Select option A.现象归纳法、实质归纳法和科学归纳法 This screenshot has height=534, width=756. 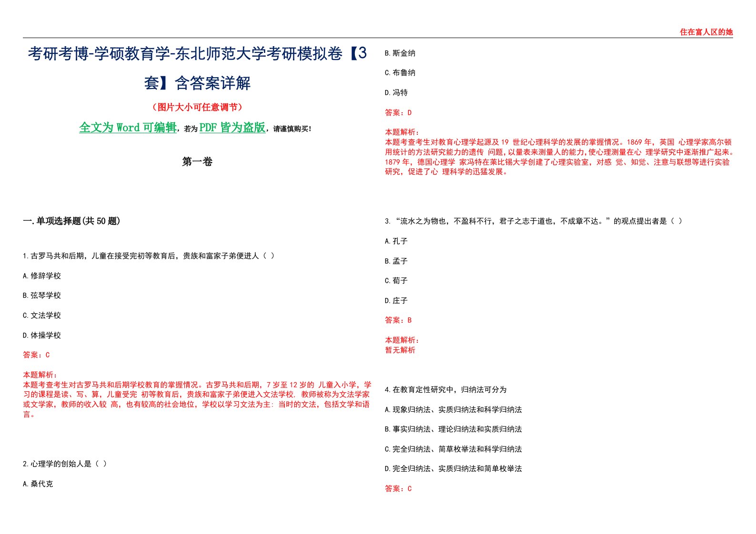coord(454,410)
